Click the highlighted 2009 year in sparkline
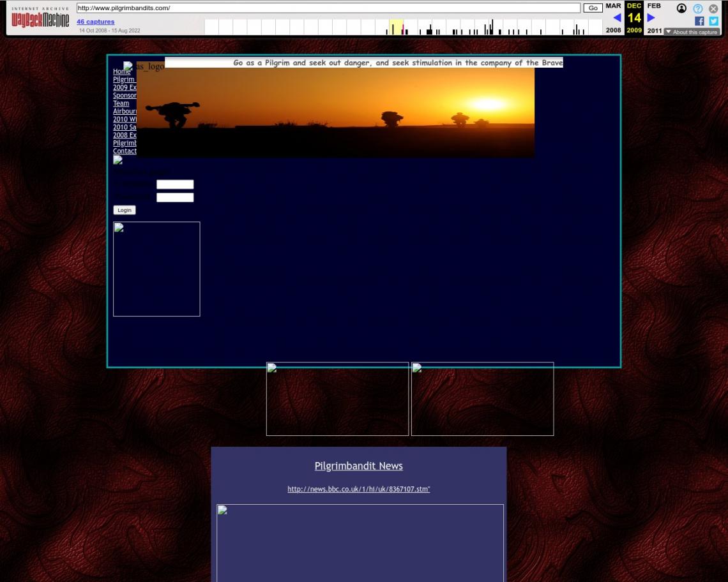Image resolution: width=728 pixels, height=582 pixels. click(396, 27)
